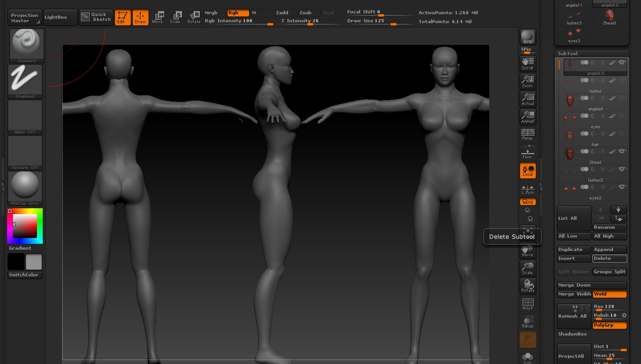Toggle Ghost transparency button
Screen dimensions: 641x364
pos(527,340)
